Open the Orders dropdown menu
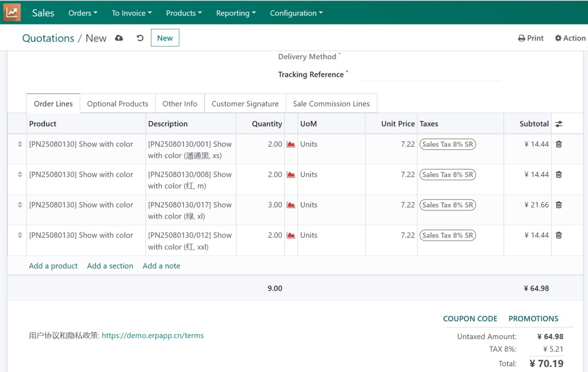This screenshot has height=372, width=588. coord(83,13)
